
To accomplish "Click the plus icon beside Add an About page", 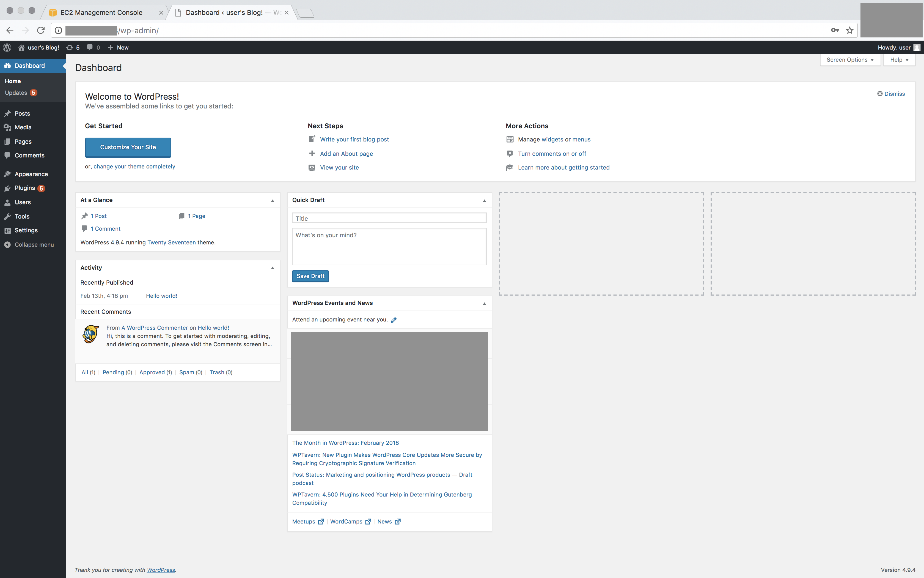I will coord(312,153).
